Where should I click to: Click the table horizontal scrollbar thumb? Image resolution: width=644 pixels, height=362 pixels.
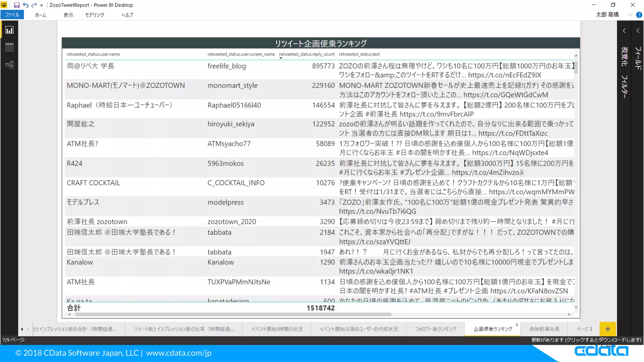click(x=233, y=314)
